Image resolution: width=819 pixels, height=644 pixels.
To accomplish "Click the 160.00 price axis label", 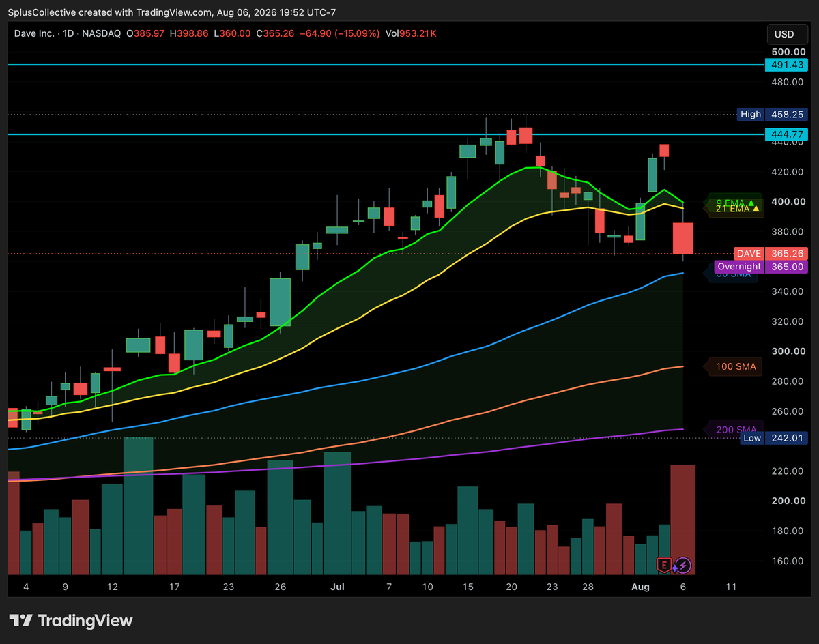I will click(788, 561).
